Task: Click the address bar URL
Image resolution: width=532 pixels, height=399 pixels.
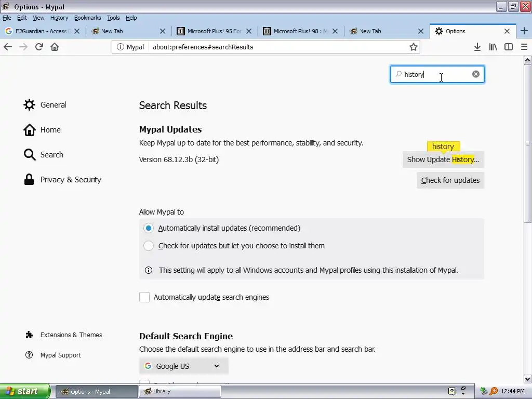Action: (x=203, y=47)
